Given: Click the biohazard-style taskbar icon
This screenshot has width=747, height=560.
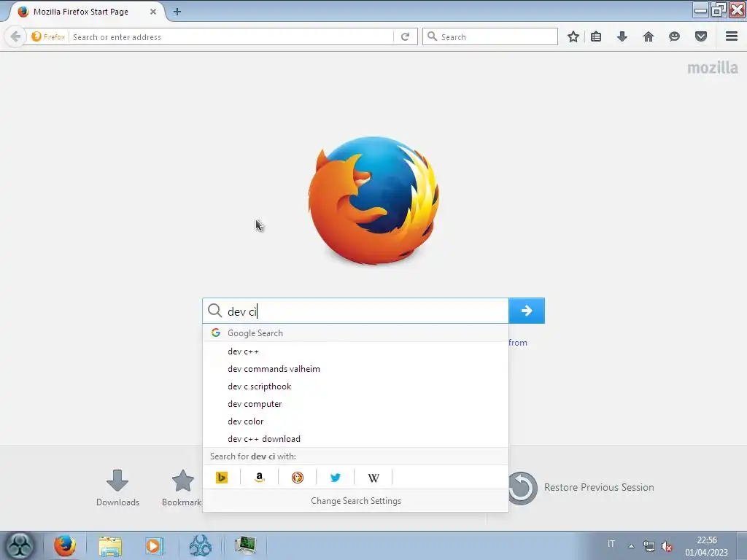Looking at the screenshot, I should point(200,545).
